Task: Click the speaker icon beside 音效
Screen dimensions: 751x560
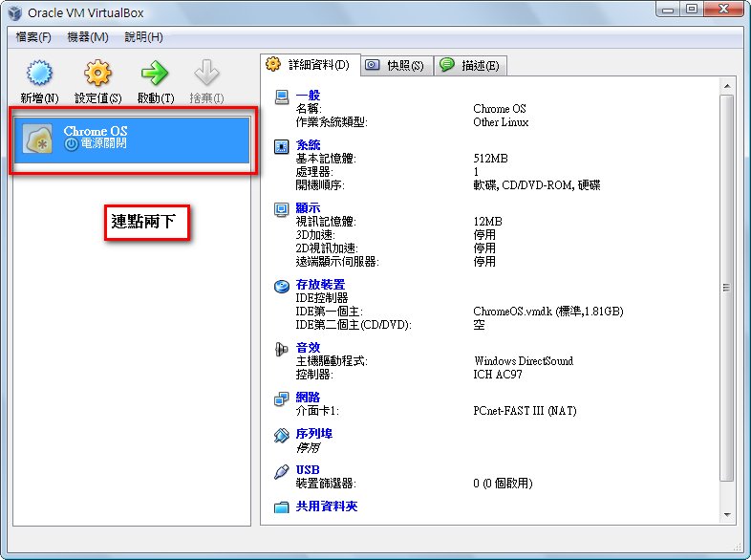Action: 282,349
